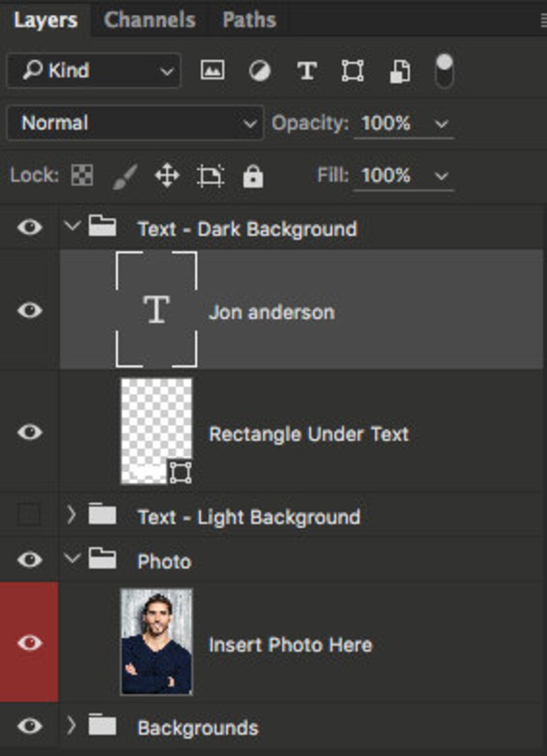Image resolution: width=547 pixels, height=756 pixels.
Task: Select the Insert Photo Here layer name
Action: coord(290,645)
